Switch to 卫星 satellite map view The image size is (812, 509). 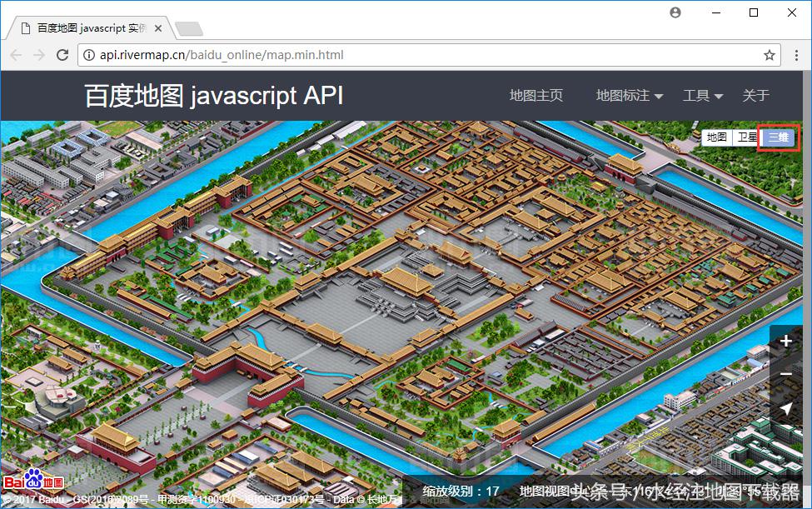[x=746, y=137]
